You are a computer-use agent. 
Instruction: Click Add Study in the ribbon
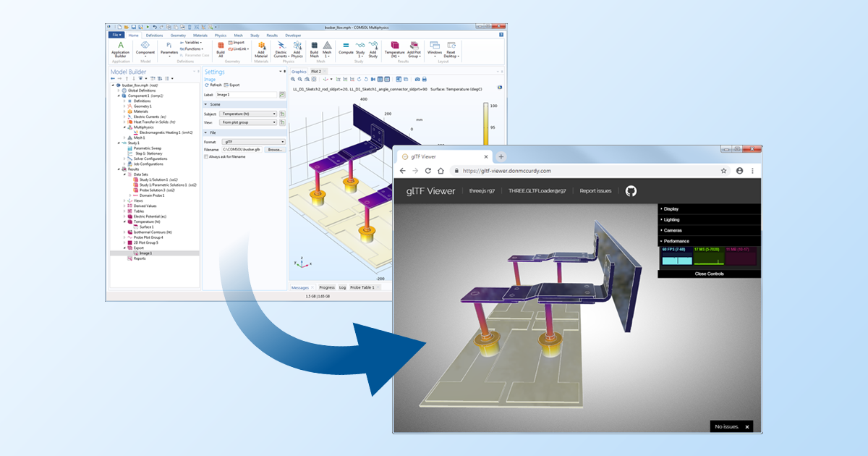(373, 48)
